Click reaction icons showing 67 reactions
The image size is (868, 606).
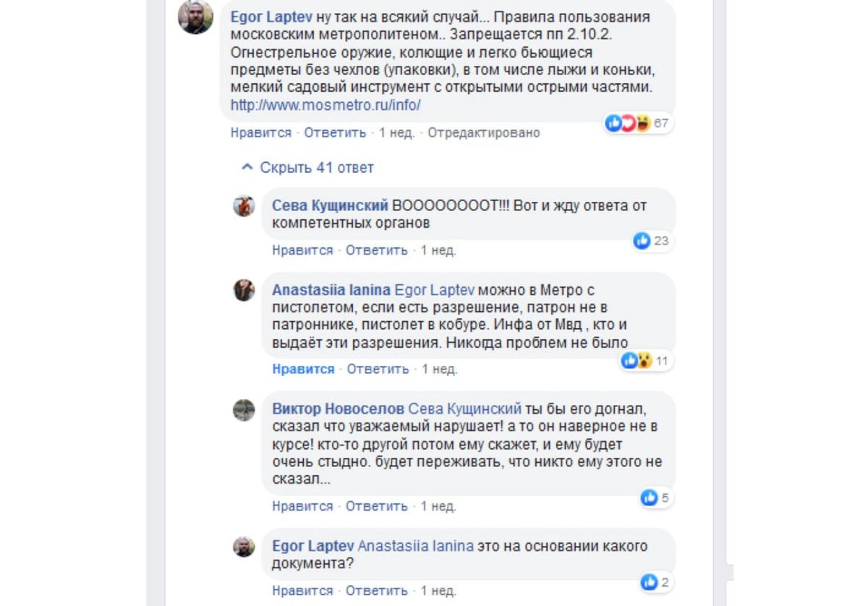[x=637, y=124]
